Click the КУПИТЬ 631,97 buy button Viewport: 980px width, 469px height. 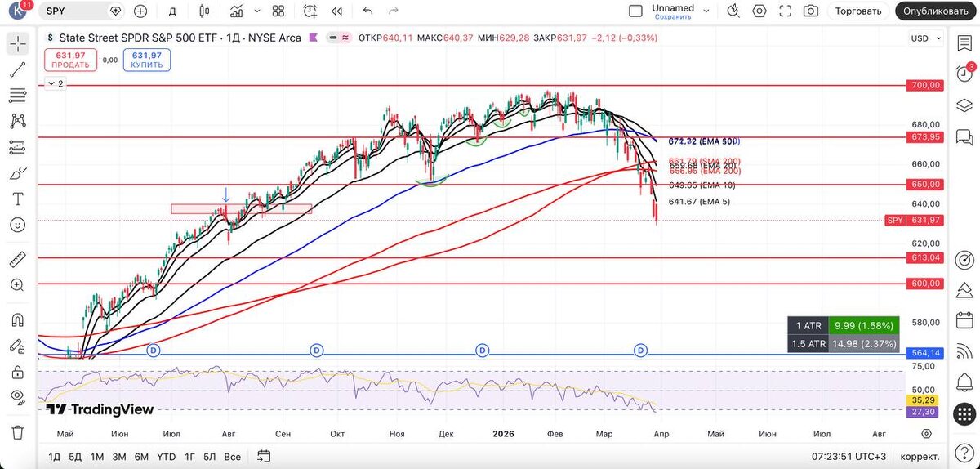tap(146, 60)
